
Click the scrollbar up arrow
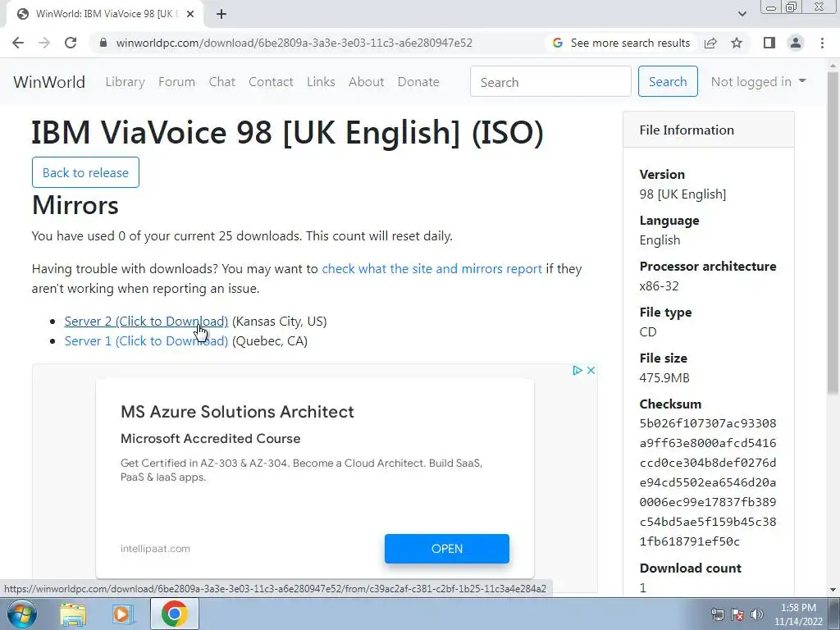(833, 64)
